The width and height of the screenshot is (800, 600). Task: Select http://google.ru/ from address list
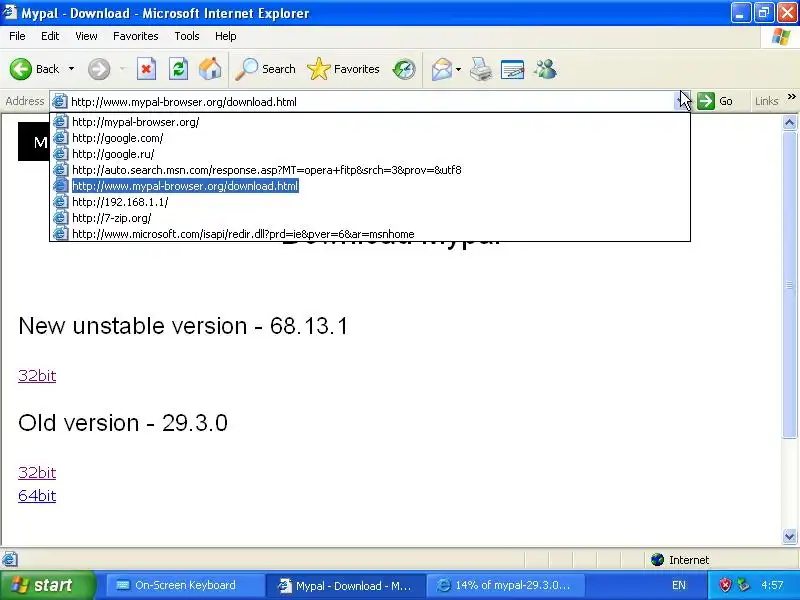[370, 154]
